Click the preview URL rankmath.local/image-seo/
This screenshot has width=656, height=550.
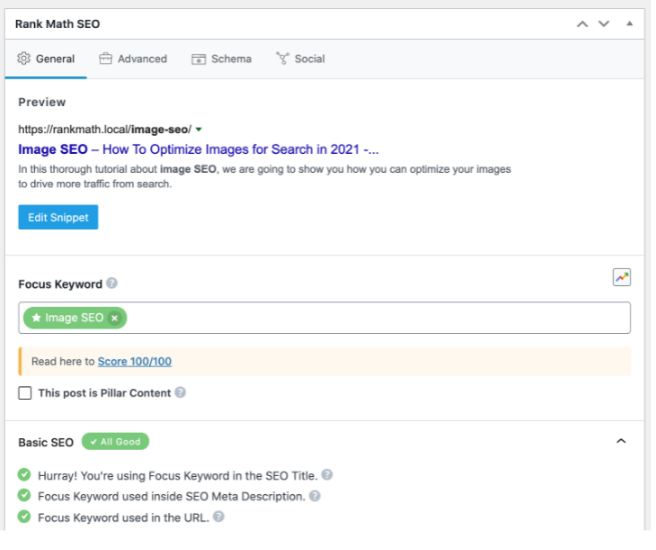[x=105, y=130]
